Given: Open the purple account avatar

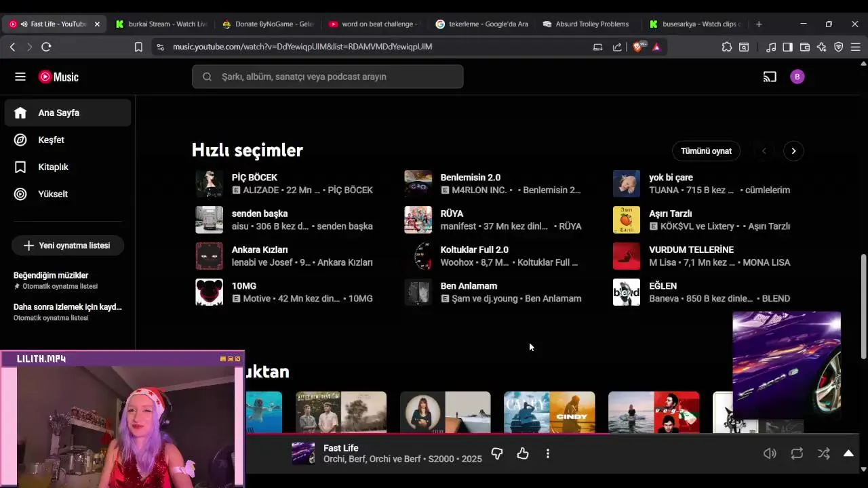Looking at the screenshot, I should coord(797,77).
